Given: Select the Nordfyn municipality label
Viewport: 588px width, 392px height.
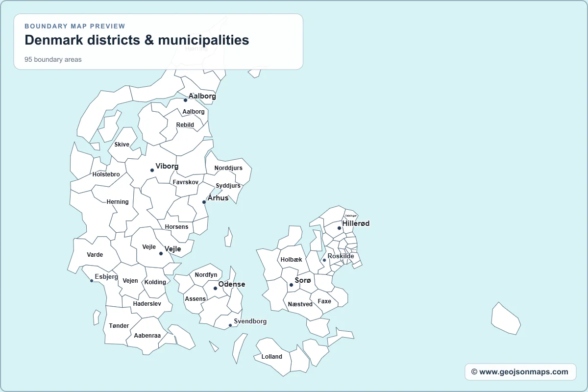Looking at the screenshot, I should point(206,275).
